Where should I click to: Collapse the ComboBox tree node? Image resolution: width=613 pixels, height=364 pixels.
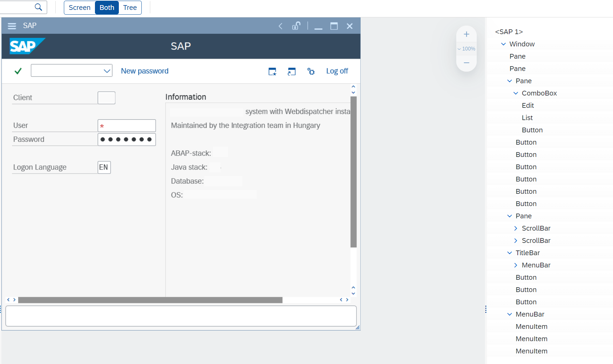[516, 93]
